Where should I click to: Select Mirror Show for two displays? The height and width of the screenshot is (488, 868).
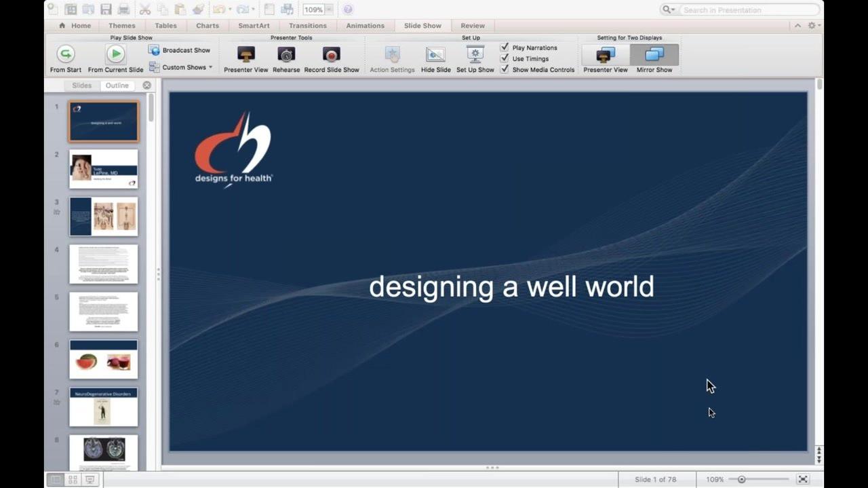click(654, 55)
